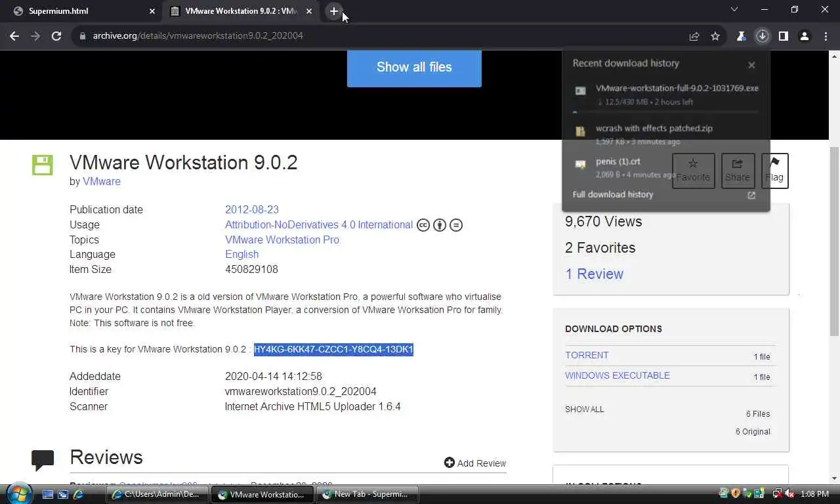Open full download history external icon
840x504 pixels.
751,195
